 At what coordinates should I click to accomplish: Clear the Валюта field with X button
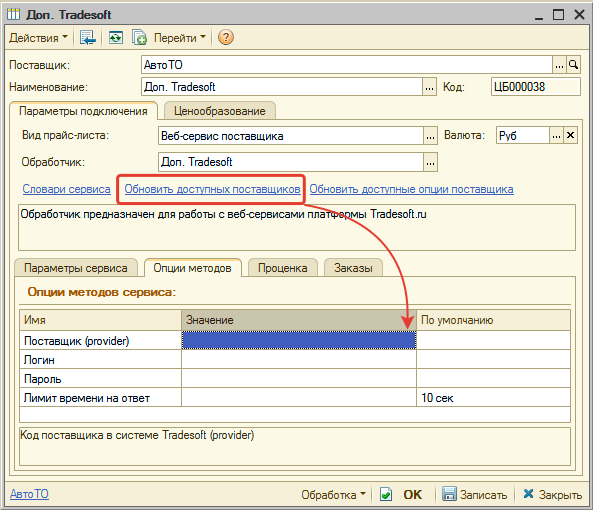coord(570,135)
